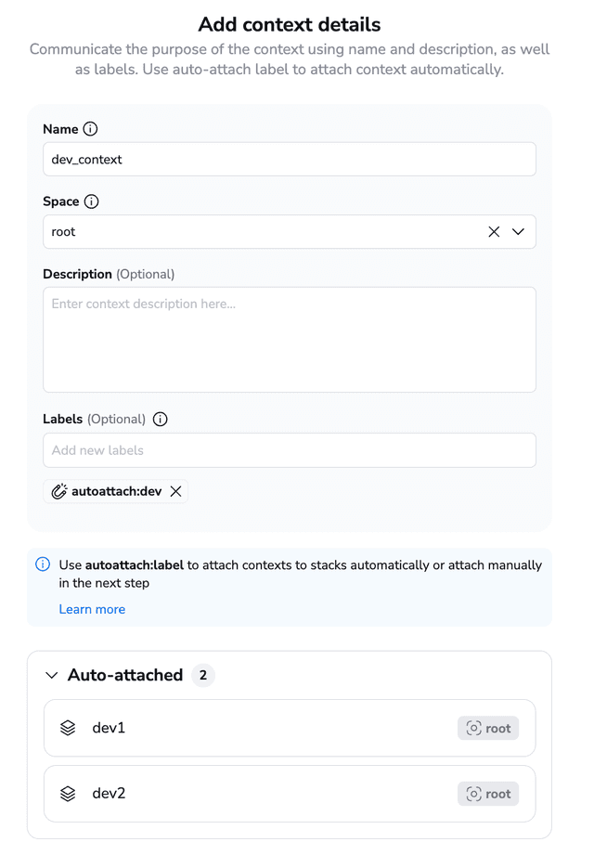Image resolution: width=594 pixels, height=868 pixels.
Task: Click the stack icon beside dev2
Action: pos(68,794)
